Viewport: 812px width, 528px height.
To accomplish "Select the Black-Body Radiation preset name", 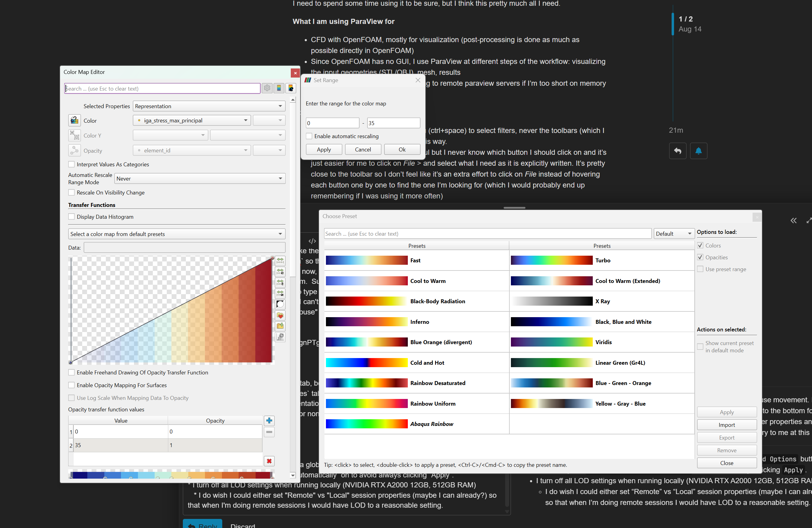I will [438, 301].
